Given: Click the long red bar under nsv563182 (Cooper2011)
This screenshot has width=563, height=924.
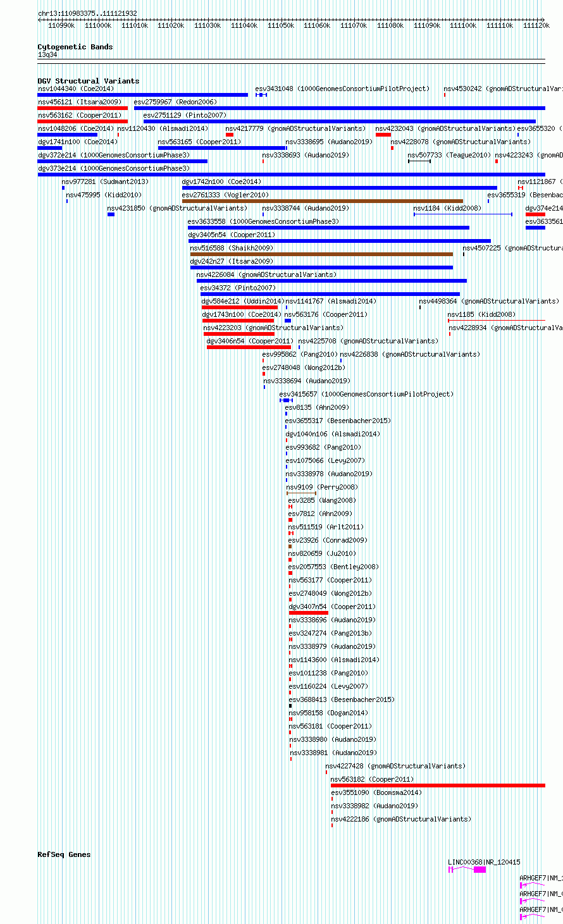Looking at the screenshot, I should coord(438,785).
